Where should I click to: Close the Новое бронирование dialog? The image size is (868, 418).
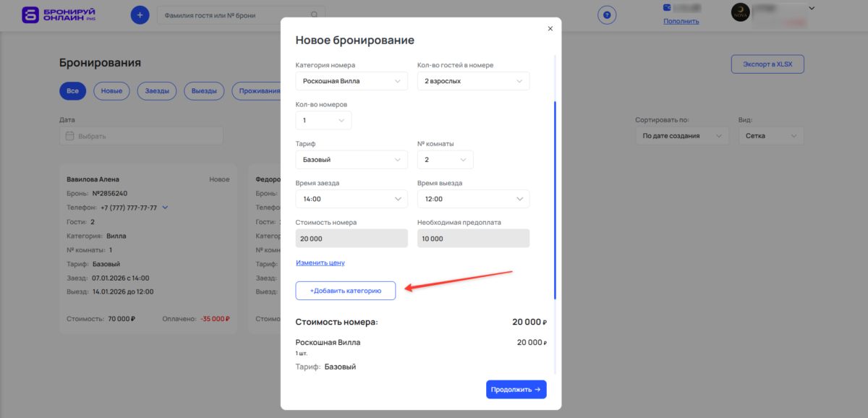pyautogui.click(x=550, y=28)
